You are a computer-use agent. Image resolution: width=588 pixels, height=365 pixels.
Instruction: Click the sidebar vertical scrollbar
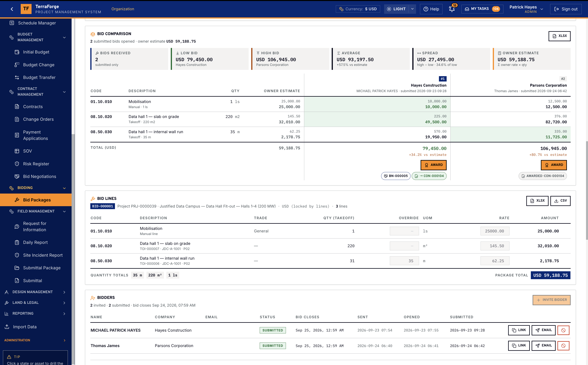pyautogui.click(x=73, y=249)
